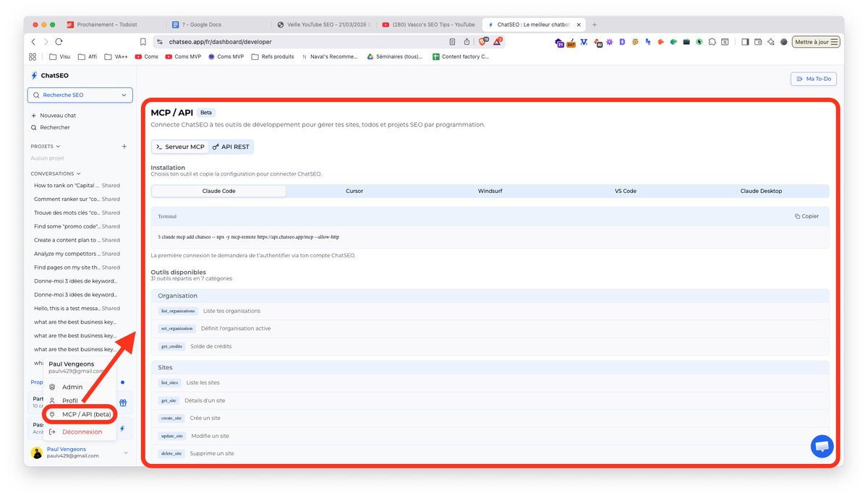
Task: Select the VS Code installation tab
Action: 626,191
